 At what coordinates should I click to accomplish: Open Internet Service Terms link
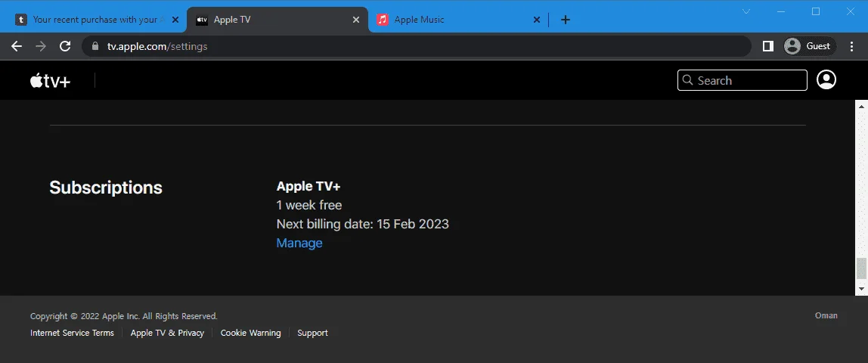point(72,333)
